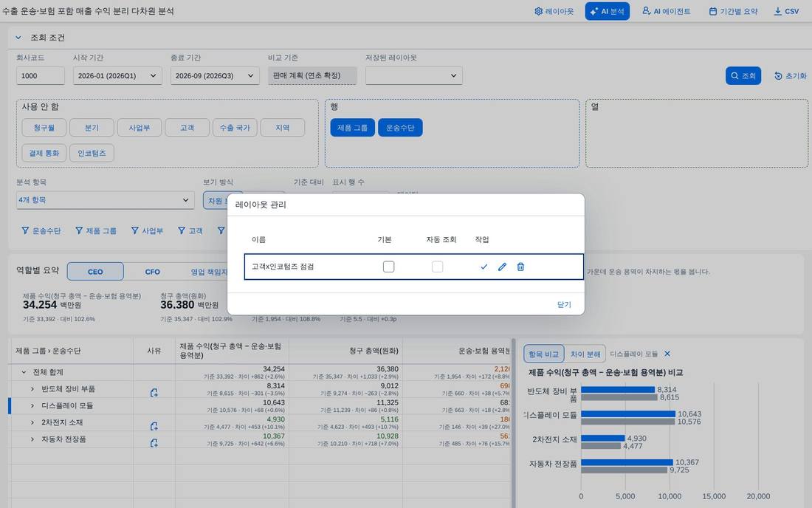Open the 종료 기간 dropdown
Screen dimensions: 812x508
[x=214, y=75]
